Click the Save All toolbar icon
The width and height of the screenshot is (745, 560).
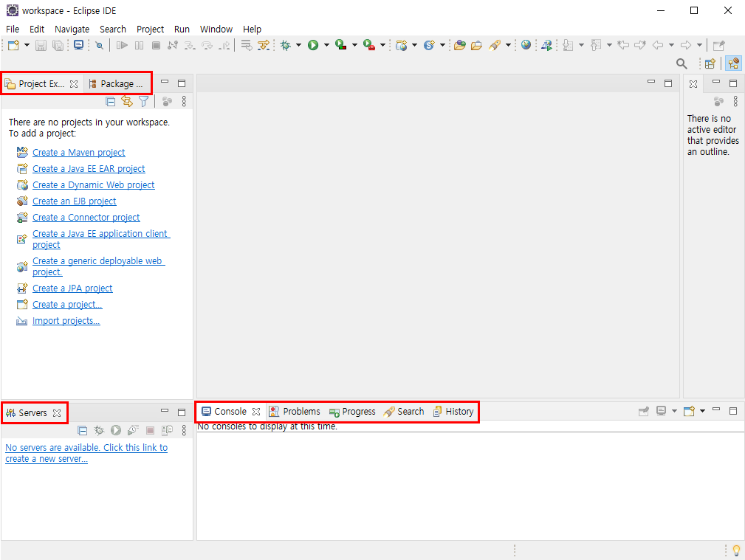[x=58, y=45]
